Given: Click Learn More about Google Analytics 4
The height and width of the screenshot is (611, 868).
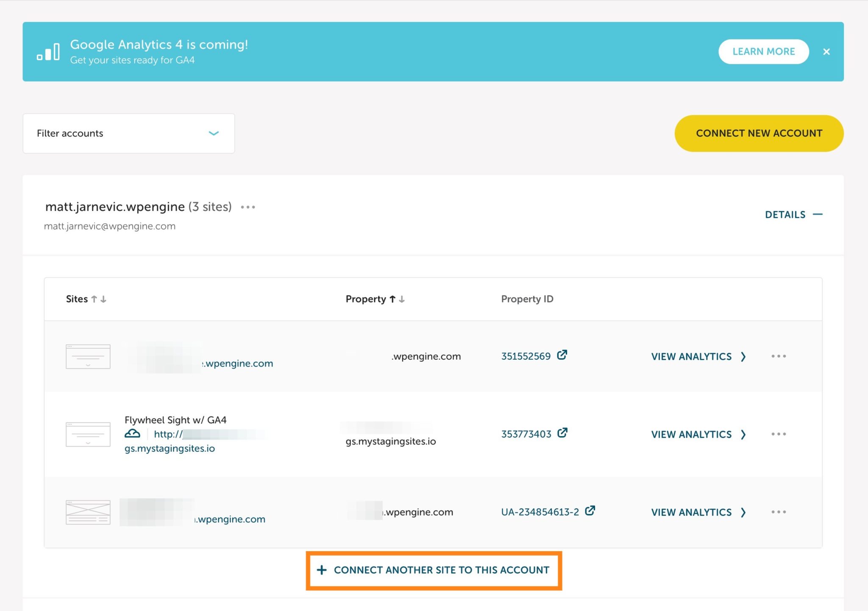Looking at the screenshot, I should point(763,51).
